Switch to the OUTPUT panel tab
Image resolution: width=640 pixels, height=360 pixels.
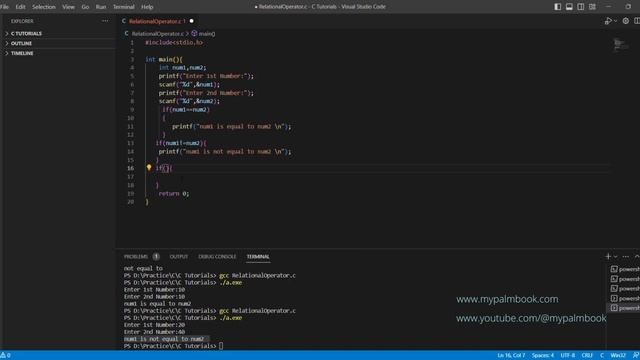[x=179, y=257]
